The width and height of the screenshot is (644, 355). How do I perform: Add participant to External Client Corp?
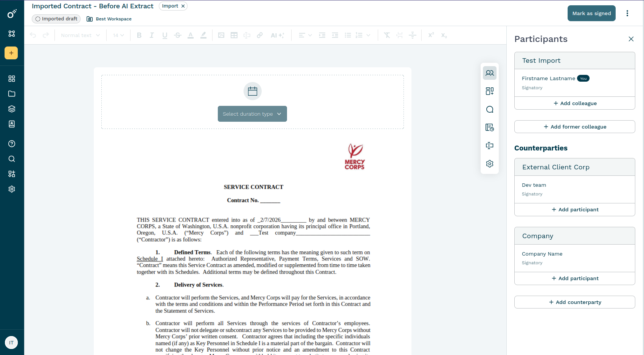coord(575,209)
